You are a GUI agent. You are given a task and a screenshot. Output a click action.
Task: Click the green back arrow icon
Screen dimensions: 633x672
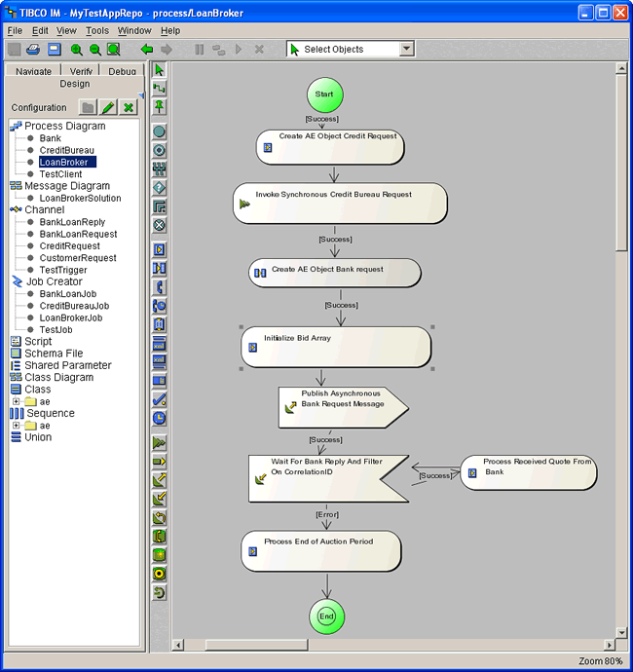click(147, 50)
